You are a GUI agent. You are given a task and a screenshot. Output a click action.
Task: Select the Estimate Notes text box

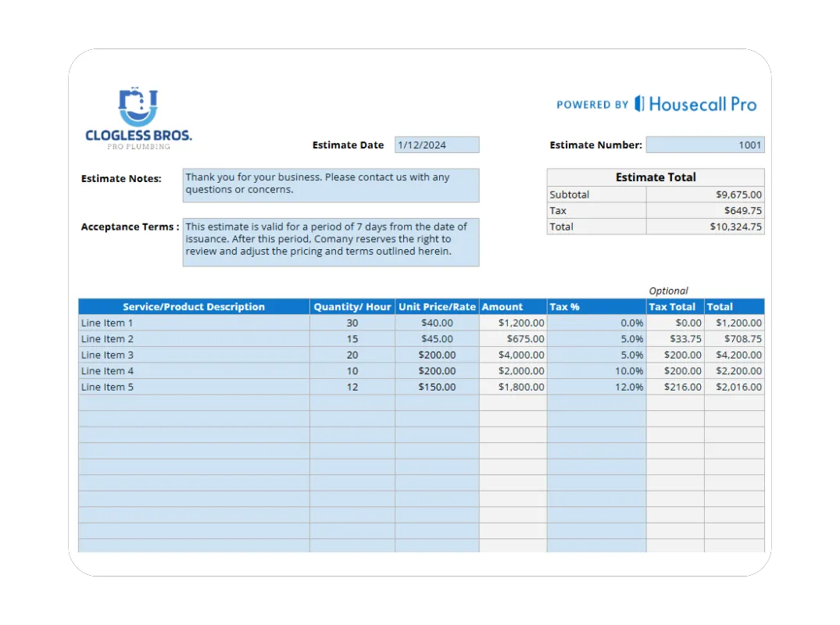(x=330, y=185)
